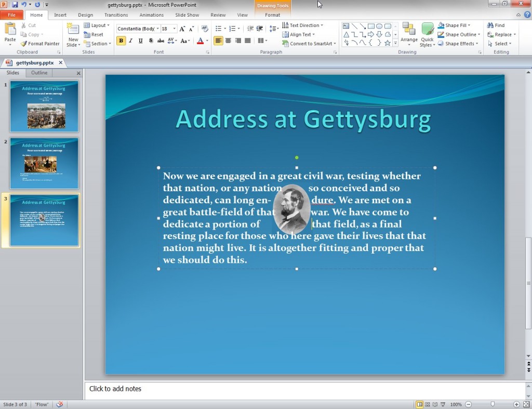Toggle Bold formatting button

click(121, 41)
